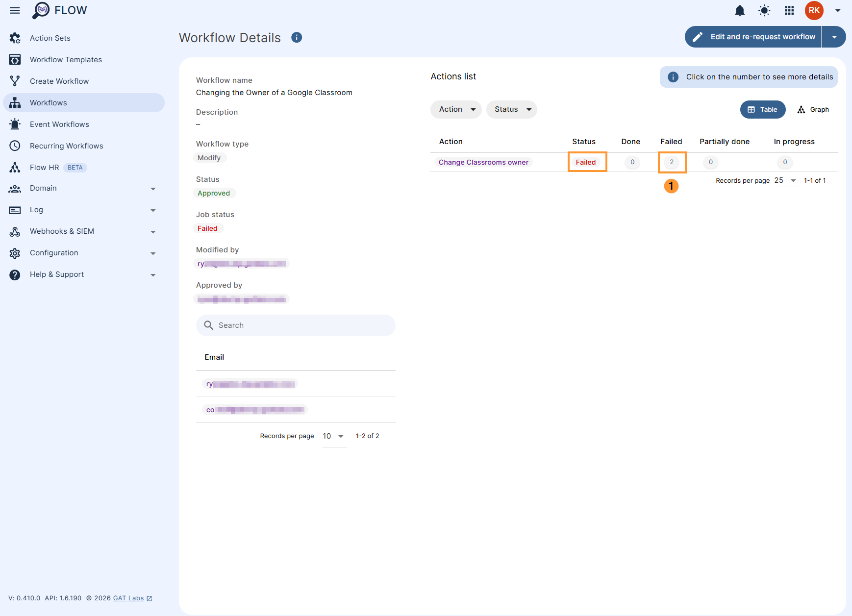Click the email Search field
The image size is (852, 616).
coord(296,325)
